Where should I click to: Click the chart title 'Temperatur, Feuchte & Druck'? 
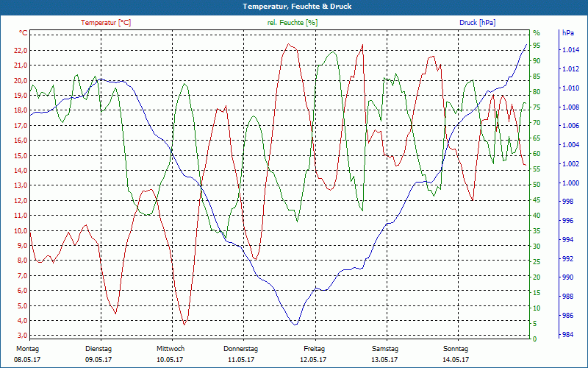click(x=297, y=7)
